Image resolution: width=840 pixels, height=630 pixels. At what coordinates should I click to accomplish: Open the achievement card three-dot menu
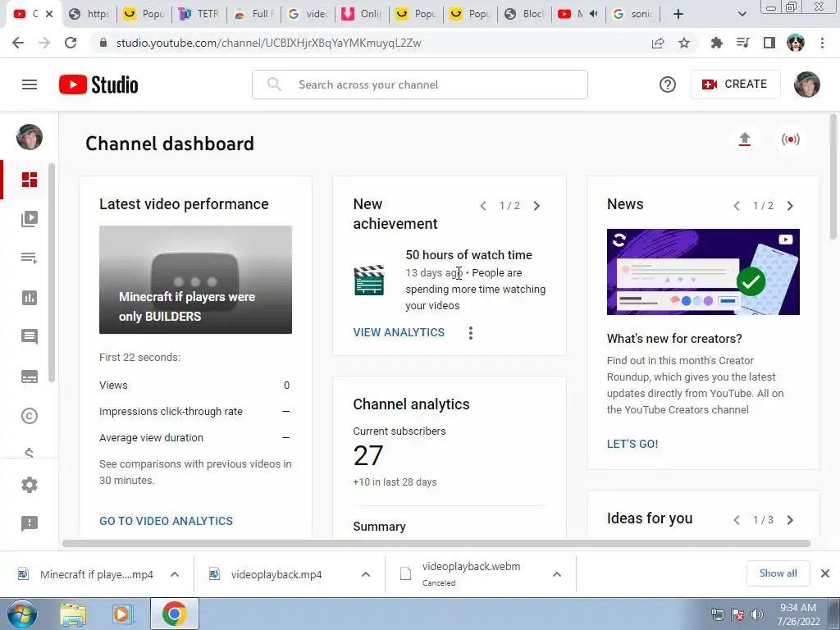click(x=470, y=333)
